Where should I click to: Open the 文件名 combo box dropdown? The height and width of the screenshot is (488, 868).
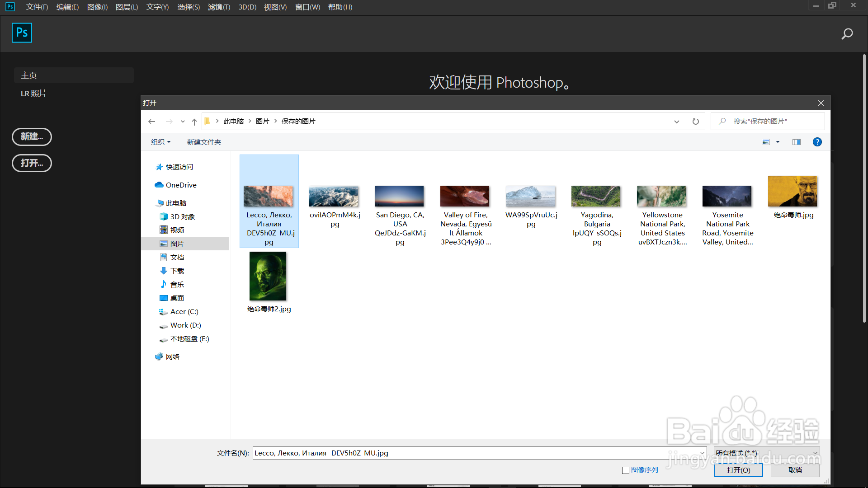[x=703, y=453]
